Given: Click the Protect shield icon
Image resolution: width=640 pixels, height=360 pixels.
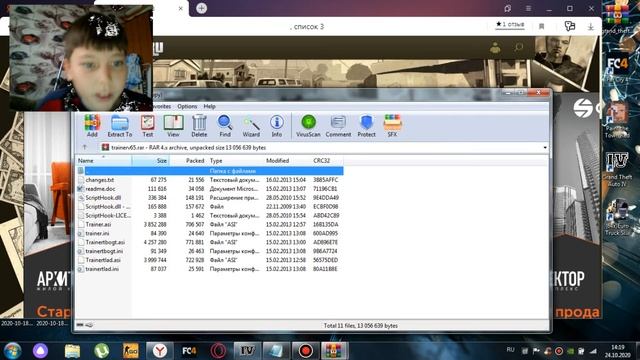Looking at the screenshot, I should tap(366, 126).
